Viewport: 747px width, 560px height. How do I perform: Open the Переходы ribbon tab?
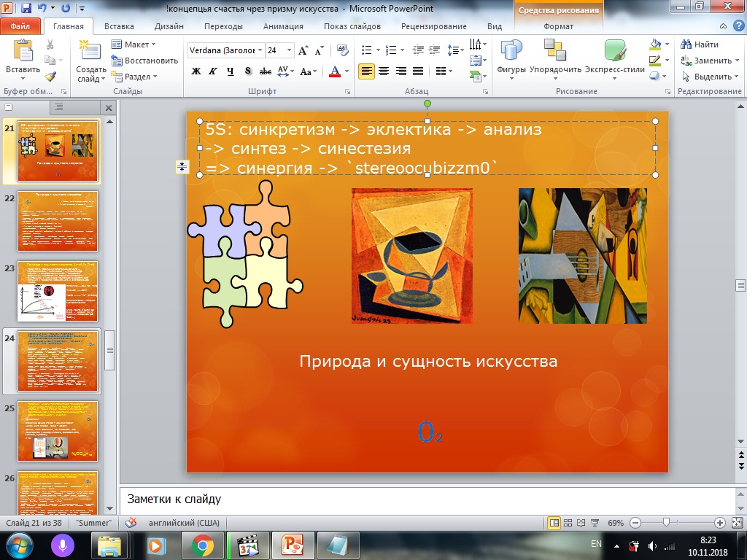(x=223, y=26)
